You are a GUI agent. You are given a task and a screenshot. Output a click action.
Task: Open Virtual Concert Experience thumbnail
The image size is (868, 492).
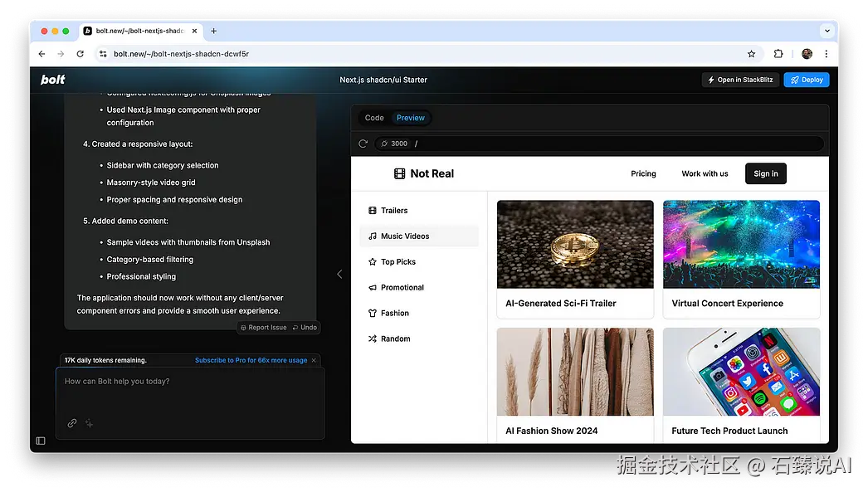(x=741, y=244)
